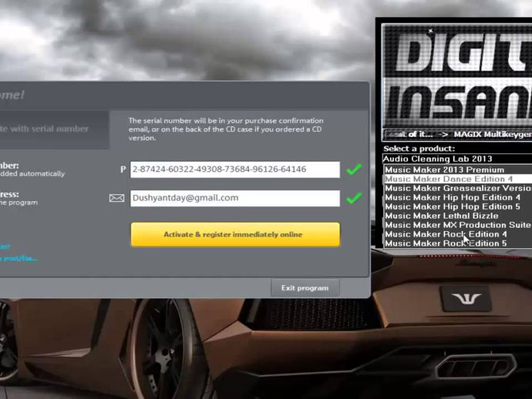The height and width of the screenshot is (399, 532).
Task: Select Music Maker Lethal Bizzle entry
Action: [458, 216]
